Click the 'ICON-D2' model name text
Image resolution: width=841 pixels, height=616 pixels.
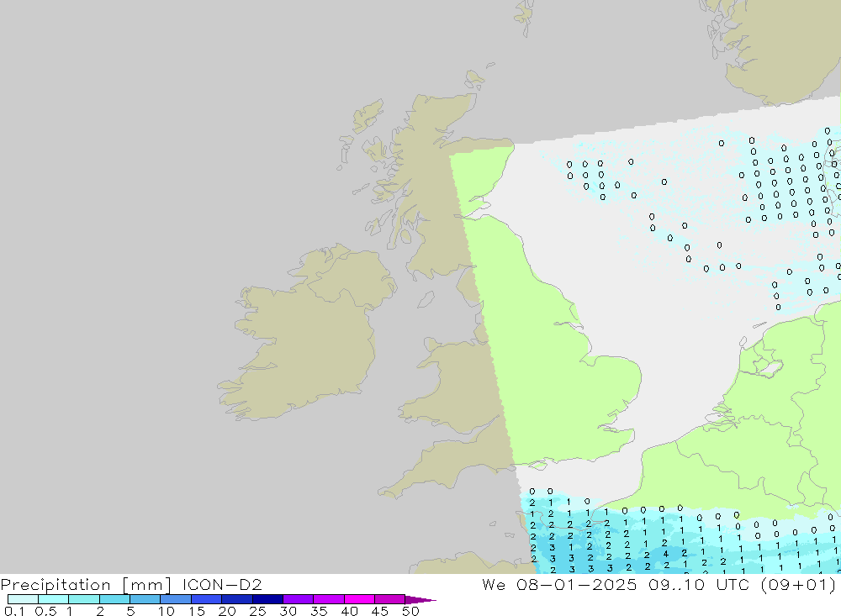click(222, 584)
